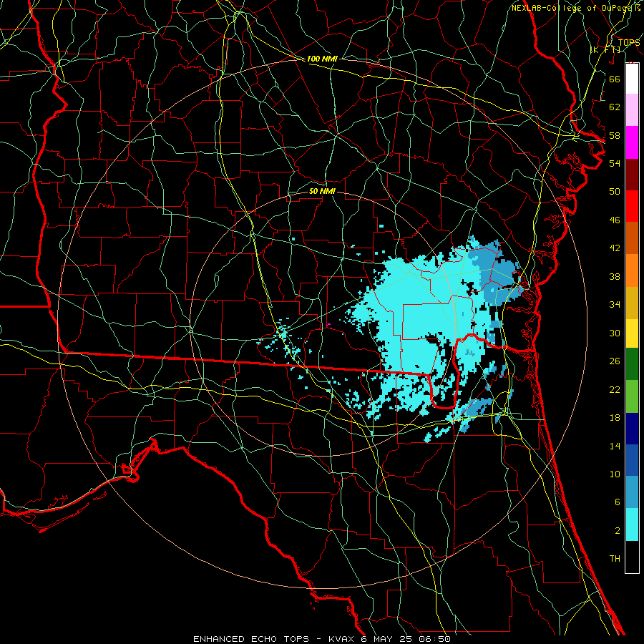The width and height of the screenshot is (644, 644).
Task: Click the "46" legend value
Action: coord(615,220)
